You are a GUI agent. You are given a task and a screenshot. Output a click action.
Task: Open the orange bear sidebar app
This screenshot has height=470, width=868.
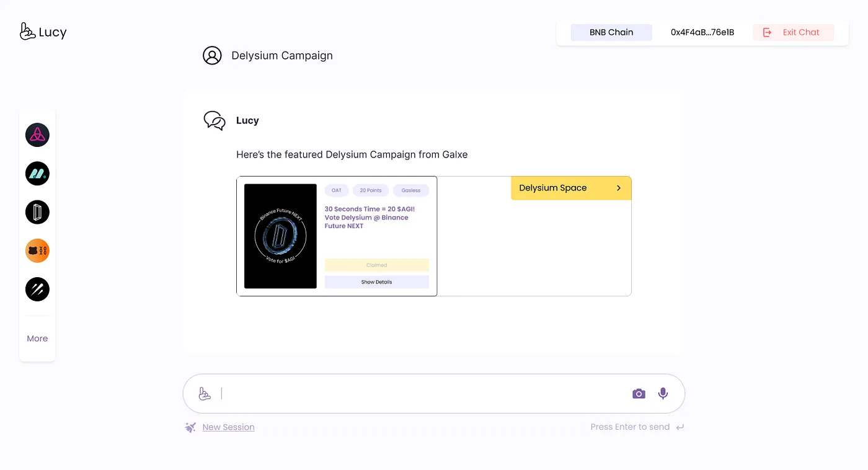(x=37, y=251)
